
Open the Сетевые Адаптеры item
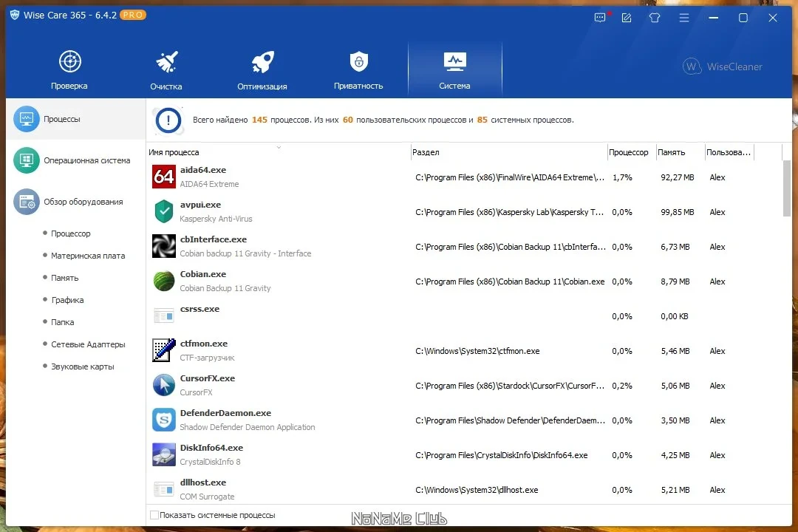coord(88,344)
